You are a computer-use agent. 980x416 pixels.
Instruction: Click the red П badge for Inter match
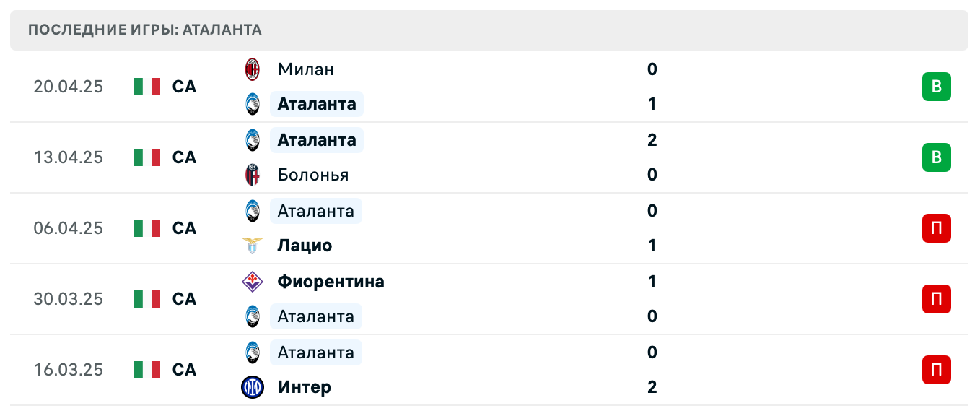pos(936,369)
